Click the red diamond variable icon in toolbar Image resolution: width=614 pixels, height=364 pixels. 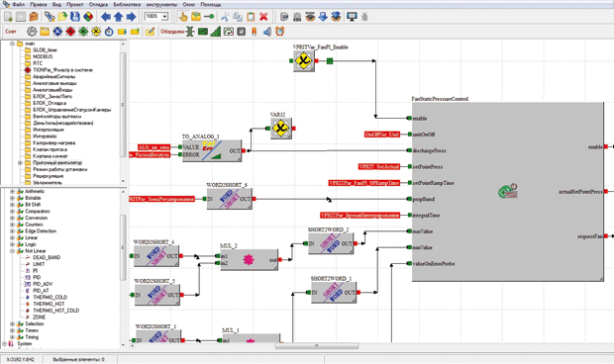coord(70,32)
